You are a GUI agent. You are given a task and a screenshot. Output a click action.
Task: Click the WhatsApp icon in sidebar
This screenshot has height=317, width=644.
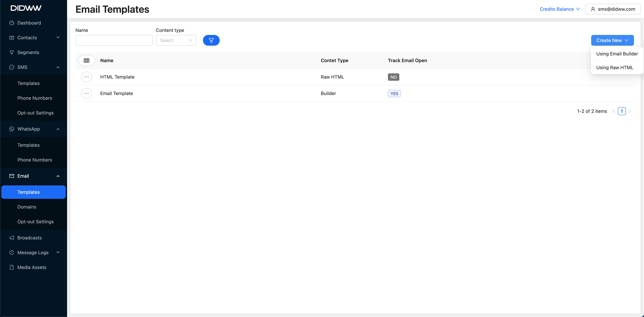(x=12, y=129)
